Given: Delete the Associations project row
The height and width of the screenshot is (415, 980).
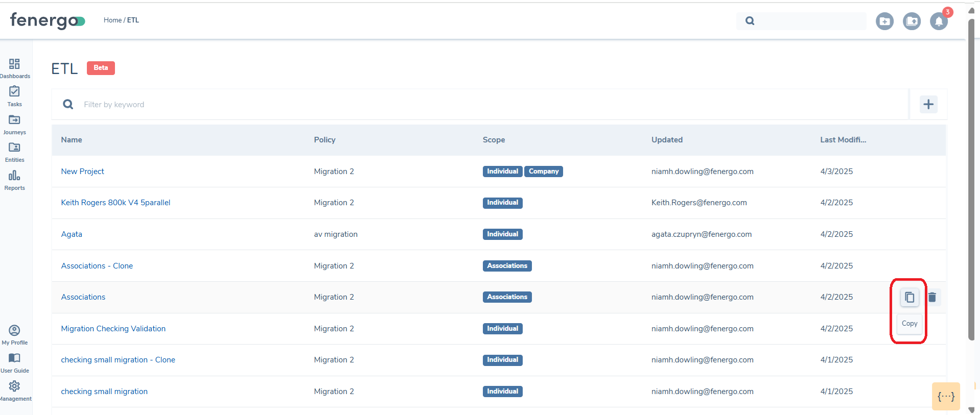Looking at the screenshot, I should pyautogui.click(x=932, y=297).
